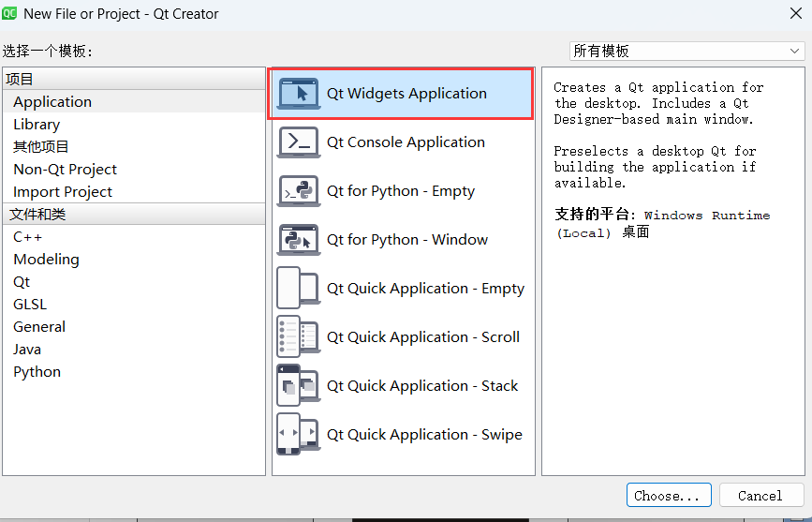Viewport: 812px width, 522px height.
Task: Select the Python category
Action: [134, 372]
